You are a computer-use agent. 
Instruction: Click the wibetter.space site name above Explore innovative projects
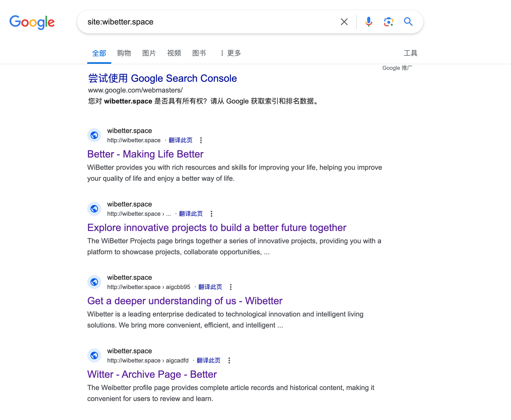(x=129, y=204)
